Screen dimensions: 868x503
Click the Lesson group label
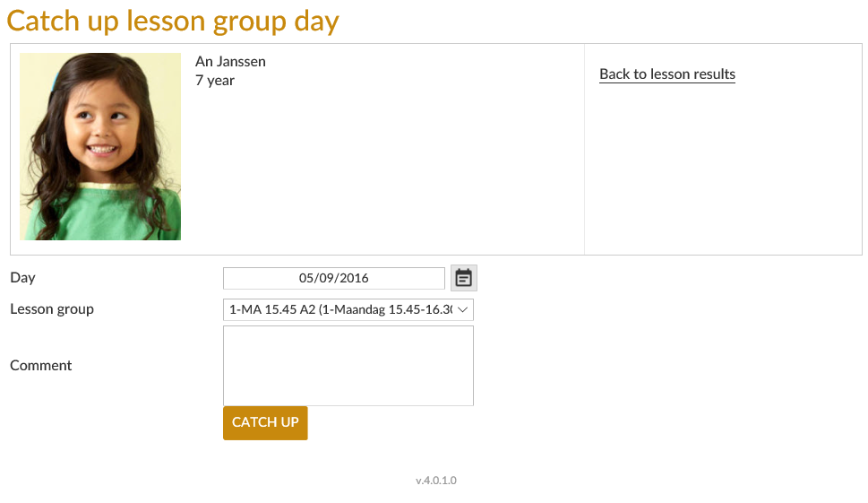click(52, 309)
